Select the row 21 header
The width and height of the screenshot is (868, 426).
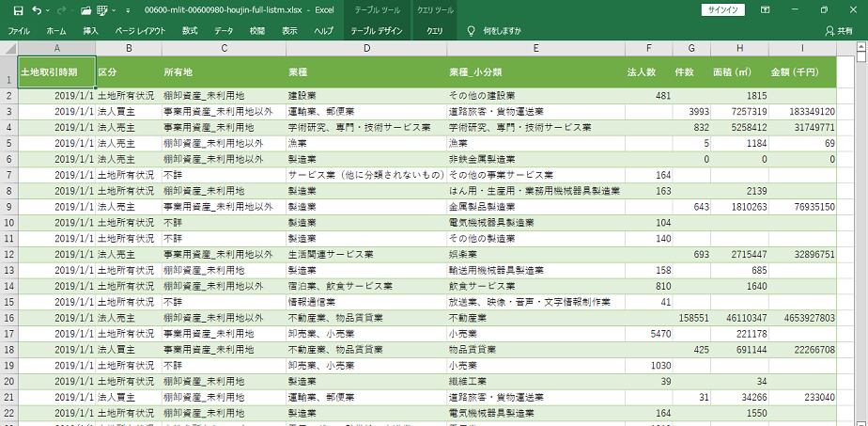(8, 398)
